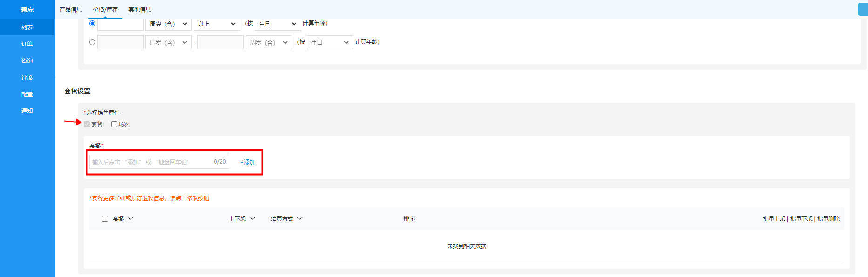Open the 以上 dropdown
The width and height of the screenshot is (868, 277).
(x=216, y=24)
